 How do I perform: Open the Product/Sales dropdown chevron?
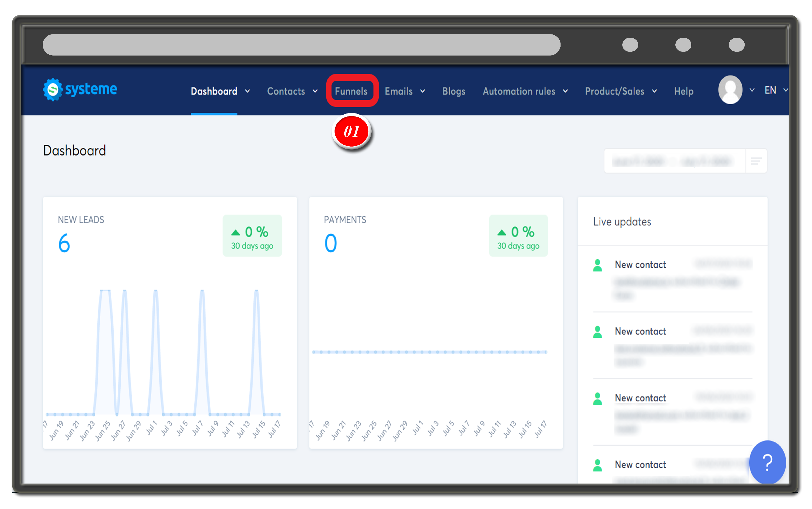point(654,91)
